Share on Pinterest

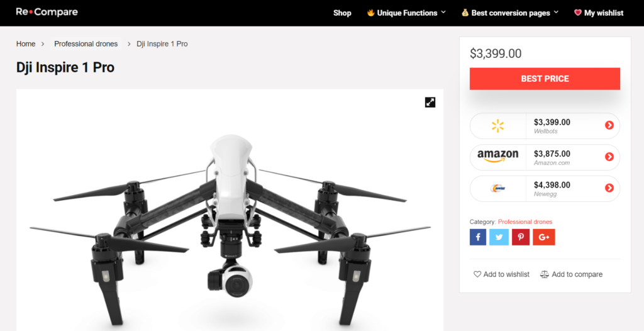pos(521,237)
